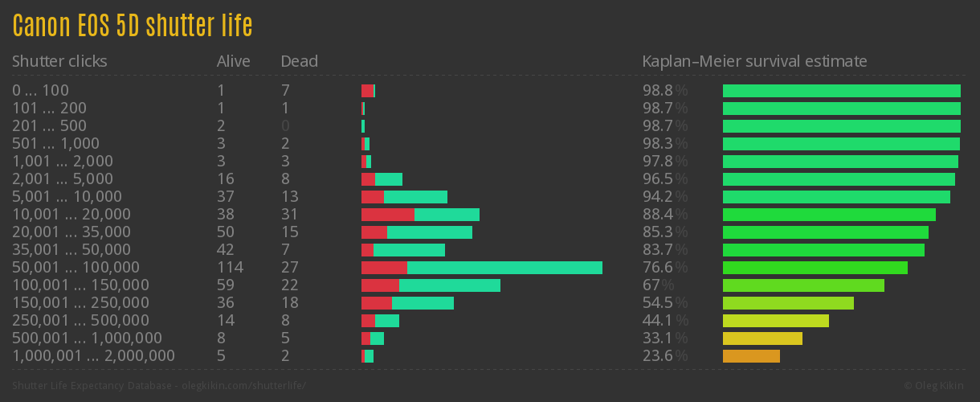Click the 'Canon EOS 5D shutter life' title
This screenshot has height=402, width=980.
coord(133,27)
